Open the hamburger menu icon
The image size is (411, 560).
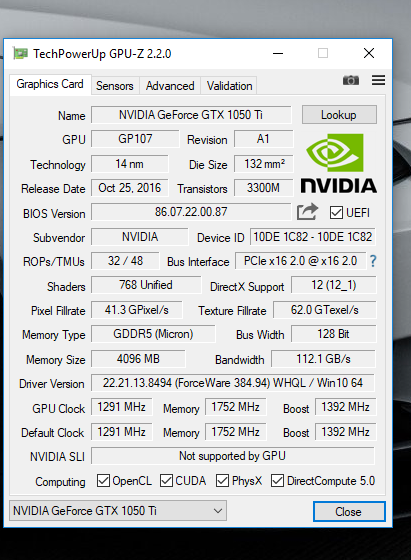[x=378, y=80]
